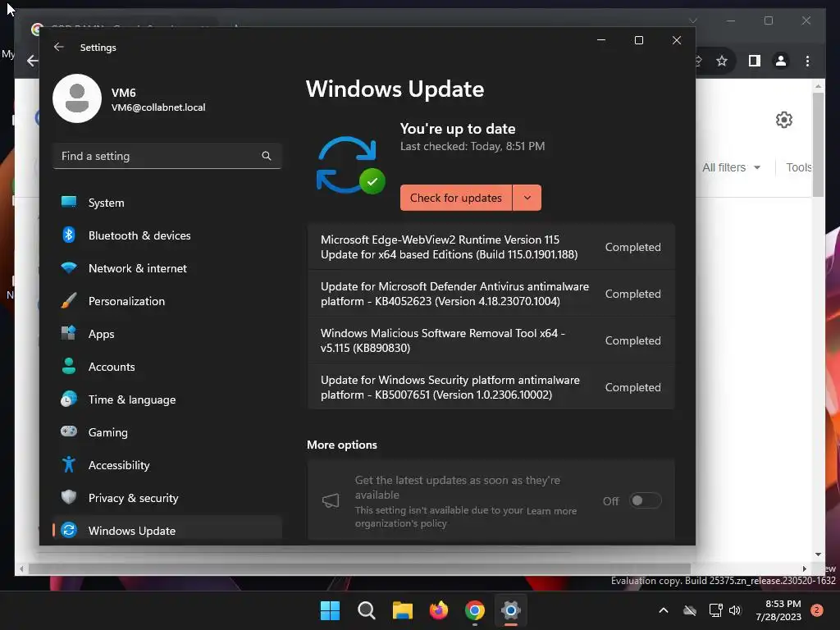Viewport: 840px width, 630px height.
Task: Click the Gaming controller icon
Action: click(69, 431)
